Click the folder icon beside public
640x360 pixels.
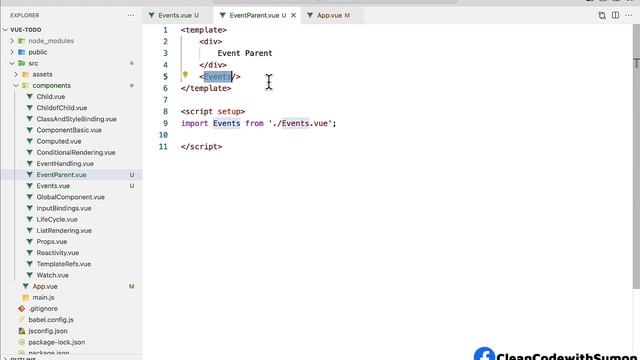click(22, 52)
